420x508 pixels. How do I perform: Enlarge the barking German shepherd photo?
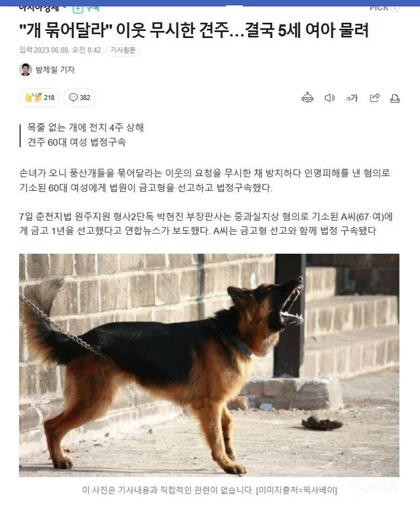tap(209, 365)
